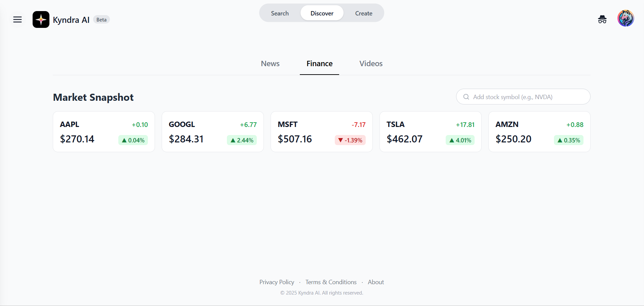644x306 pixels.
Task: Open the Privacy Policy link
Action: (277, 282)
